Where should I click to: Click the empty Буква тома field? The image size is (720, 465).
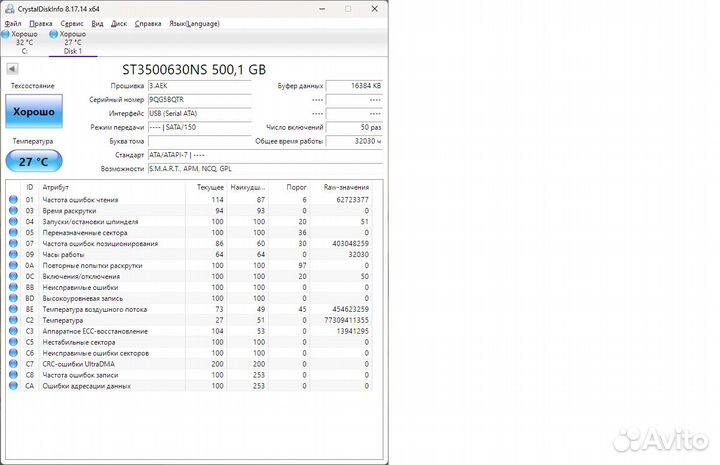pos(200,141)
